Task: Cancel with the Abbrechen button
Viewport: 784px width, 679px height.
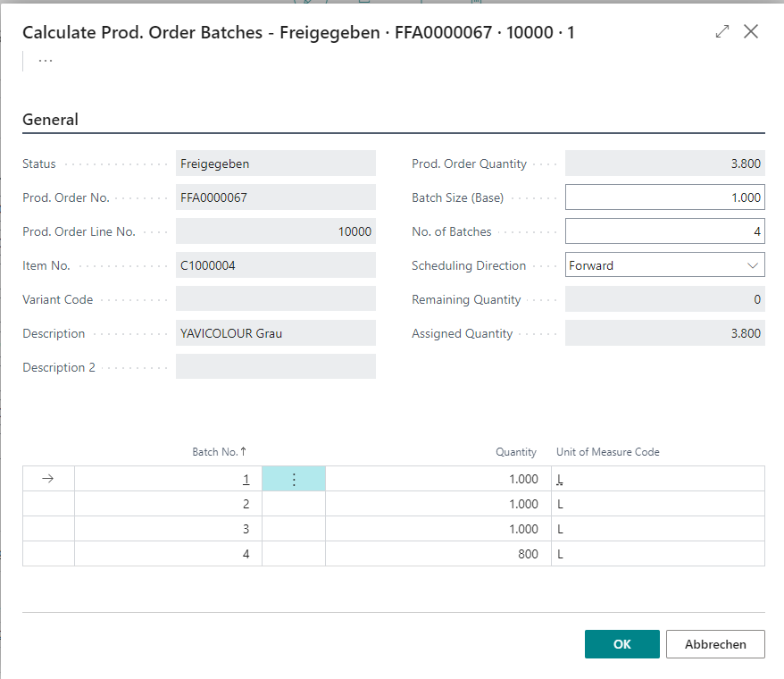Action: coord(715,644)
